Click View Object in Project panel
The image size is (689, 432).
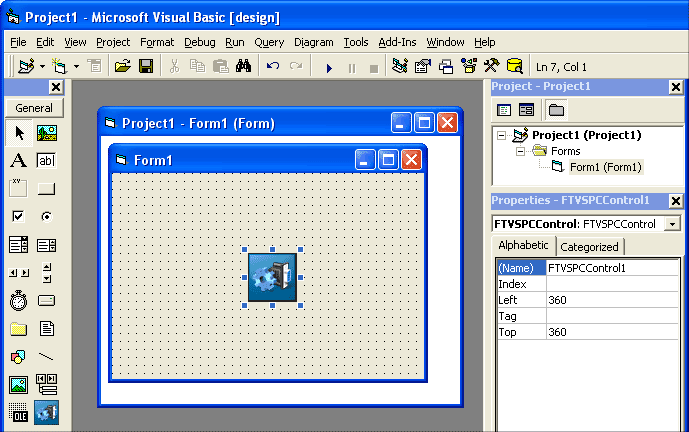pyautogui.click(x=526, y=110)
